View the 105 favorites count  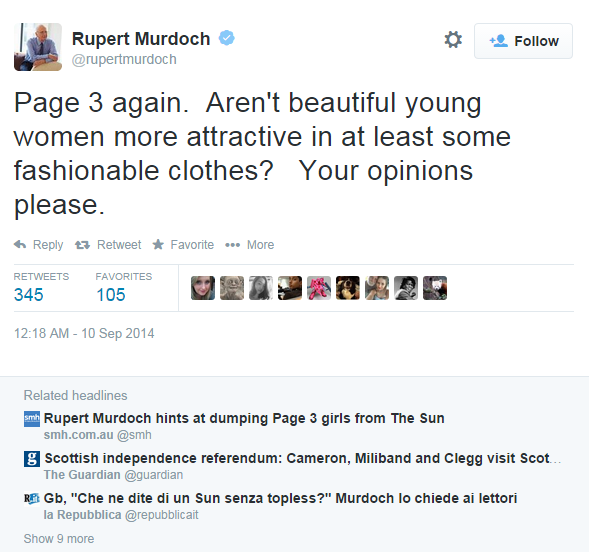pyautogui.click(x=111, y=295)
